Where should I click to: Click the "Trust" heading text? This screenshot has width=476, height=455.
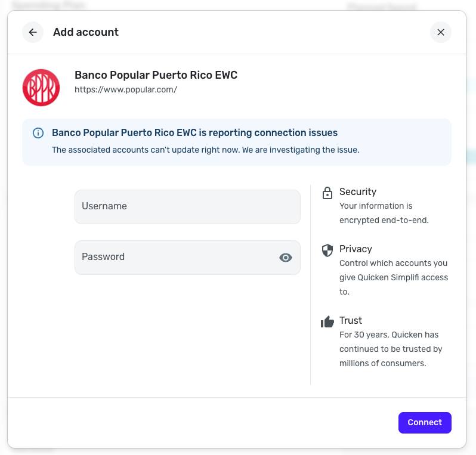(x=351, y=320)
